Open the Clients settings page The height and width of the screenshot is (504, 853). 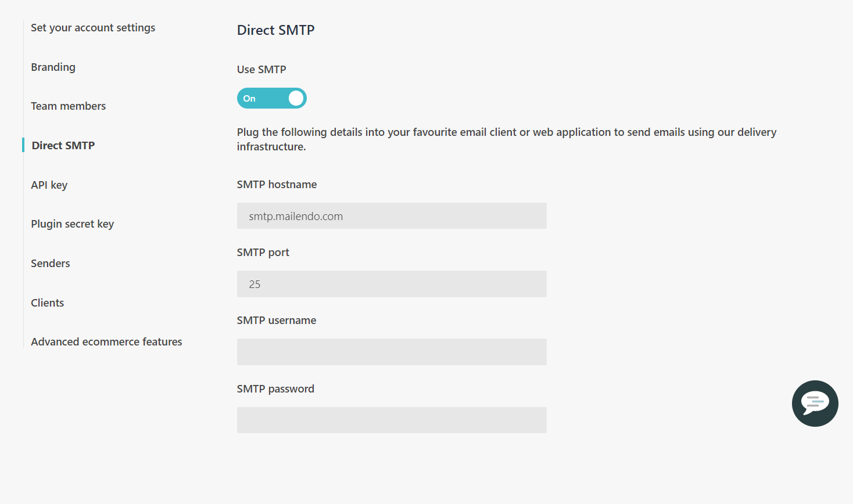tap(47, 303)
